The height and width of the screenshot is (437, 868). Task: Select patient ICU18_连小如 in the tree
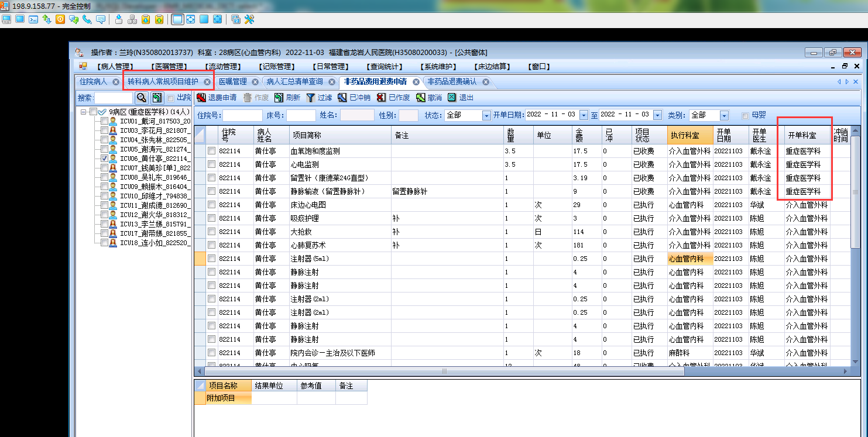click(x=155, y=243)
